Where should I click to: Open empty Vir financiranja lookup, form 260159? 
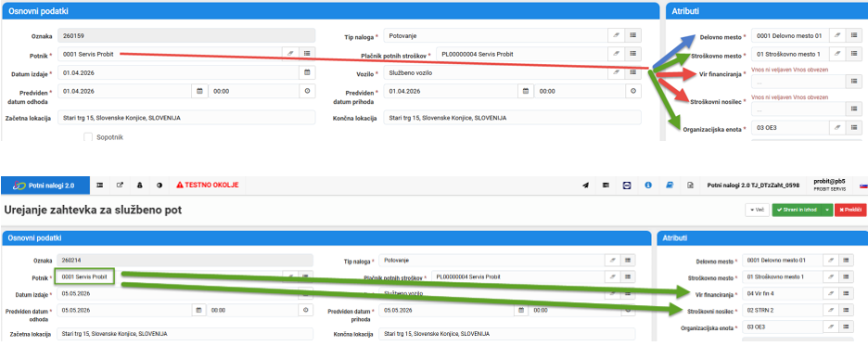click(x=854, y=82)
